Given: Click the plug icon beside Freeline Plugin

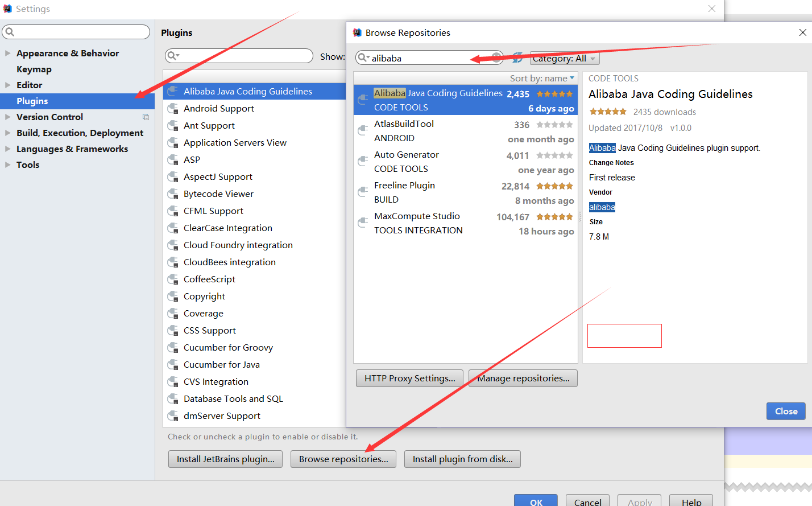Looking at the screenshot, I should [362, 192].
